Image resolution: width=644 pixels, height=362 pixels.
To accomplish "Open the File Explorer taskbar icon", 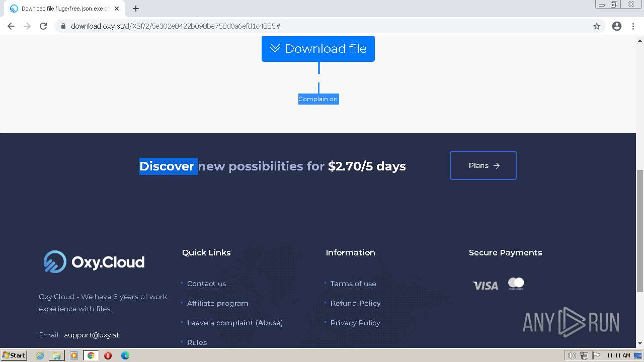I will (x=57, y=355).
